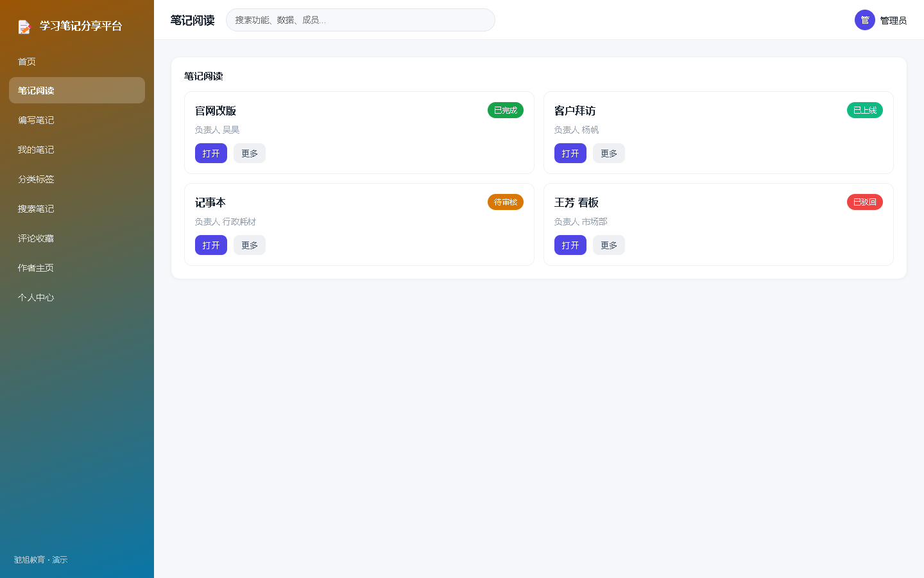Image resolution: width=924 pixels, height=578 pixels.
Task: Open the 客户拜访 note
Action: 570,153
